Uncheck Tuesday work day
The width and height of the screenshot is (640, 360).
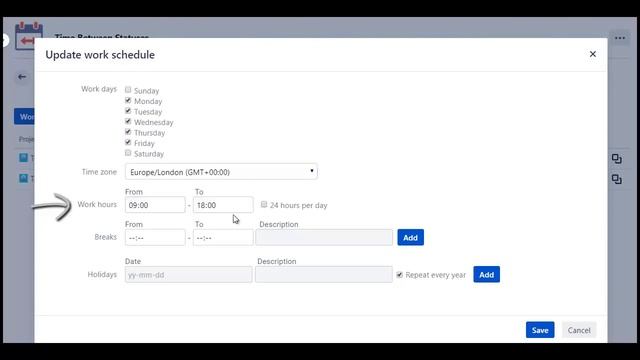(x=128, y=111)
